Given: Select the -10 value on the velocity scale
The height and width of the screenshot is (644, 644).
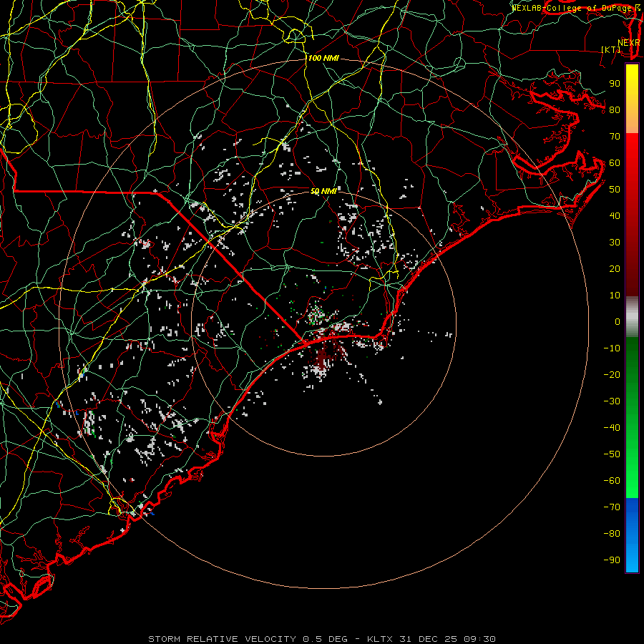Looking at the screenshot, I should (x=612, y=348).
